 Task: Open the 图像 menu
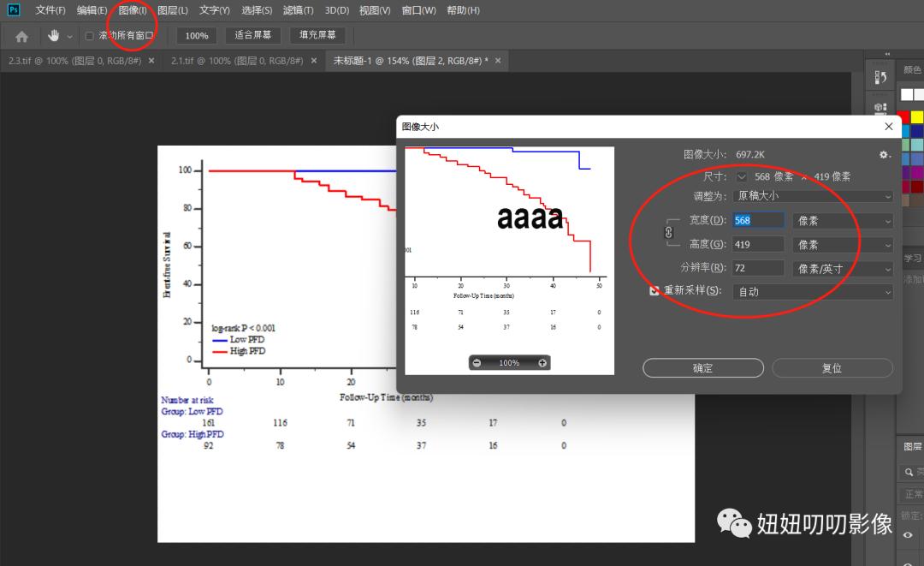tap(132, 9)
